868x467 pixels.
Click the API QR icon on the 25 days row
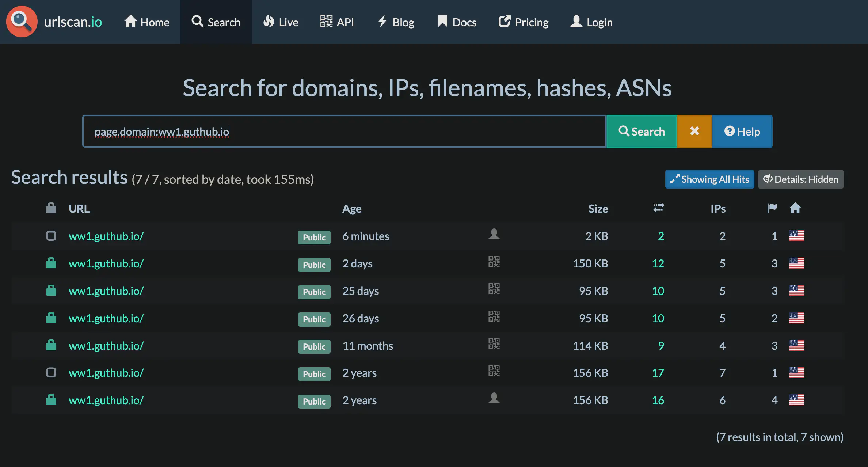494,289
